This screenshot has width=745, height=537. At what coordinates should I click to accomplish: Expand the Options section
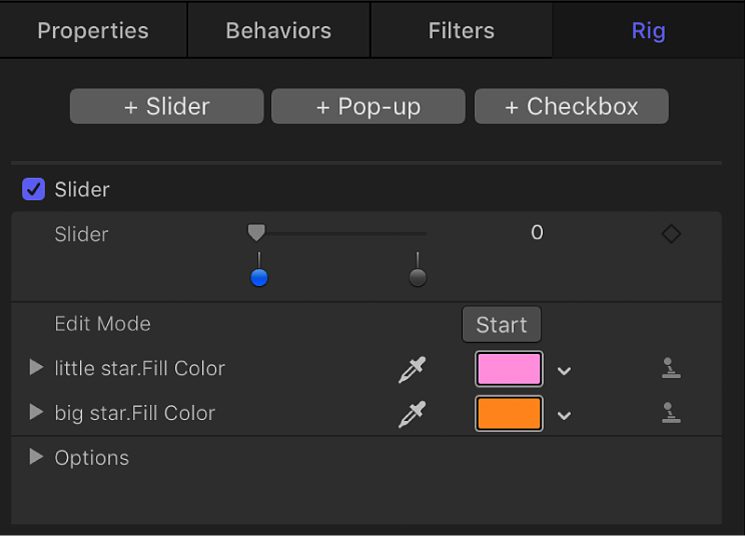coord(37,457)
